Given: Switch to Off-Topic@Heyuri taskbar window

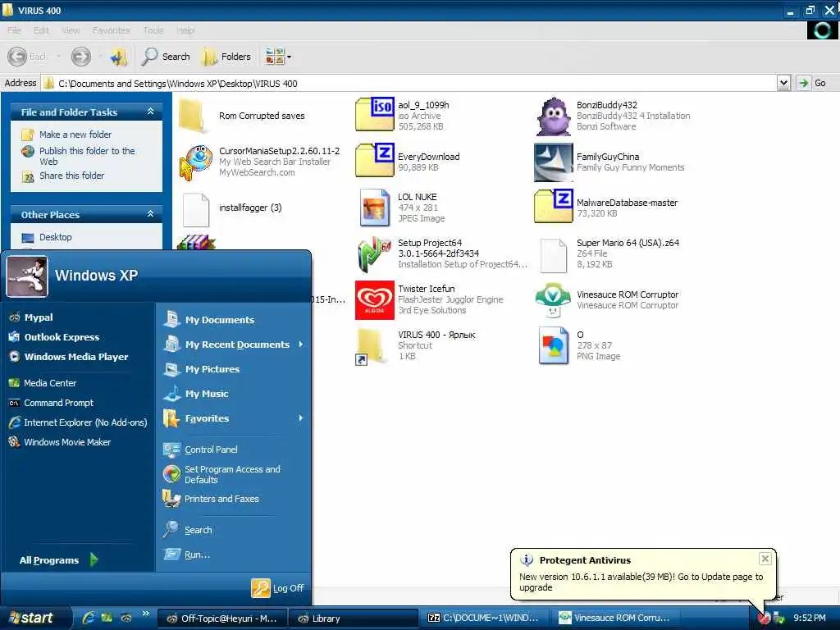Looking at the screenshot, I should click(x=221, y=619).
